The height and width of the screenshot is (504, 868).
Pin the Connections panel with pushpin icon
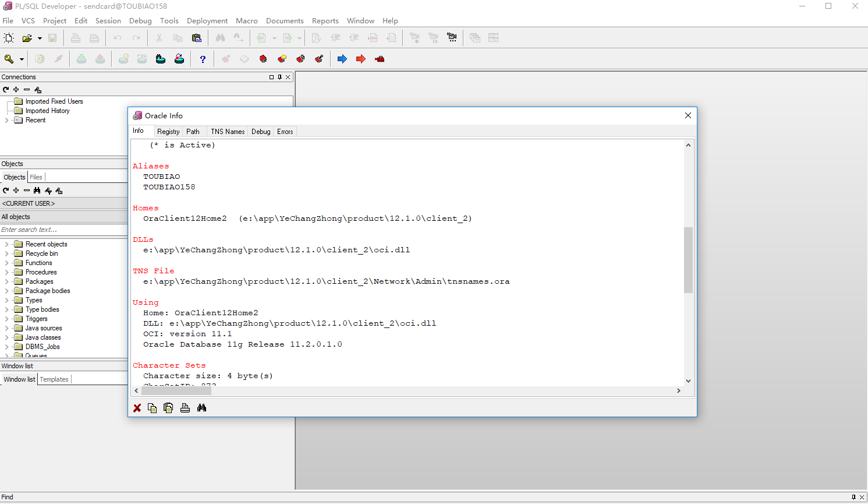tap(279, 77)
